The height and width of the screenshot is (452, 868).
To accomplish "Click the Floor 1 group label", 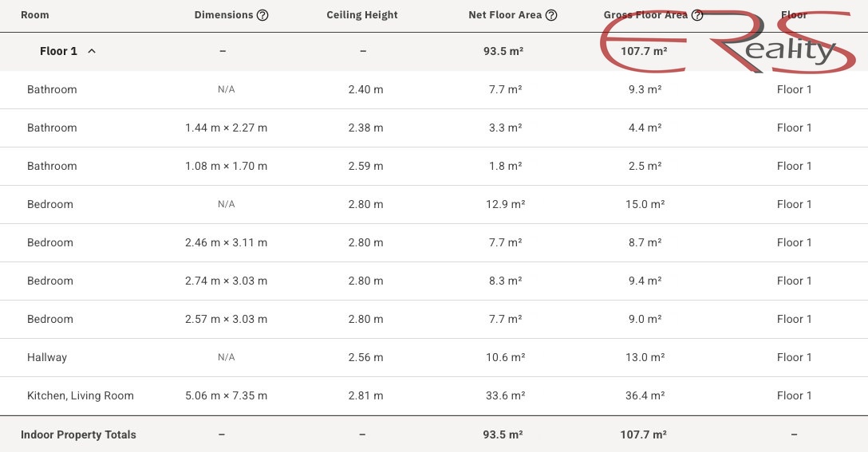I will coord(58,51).
